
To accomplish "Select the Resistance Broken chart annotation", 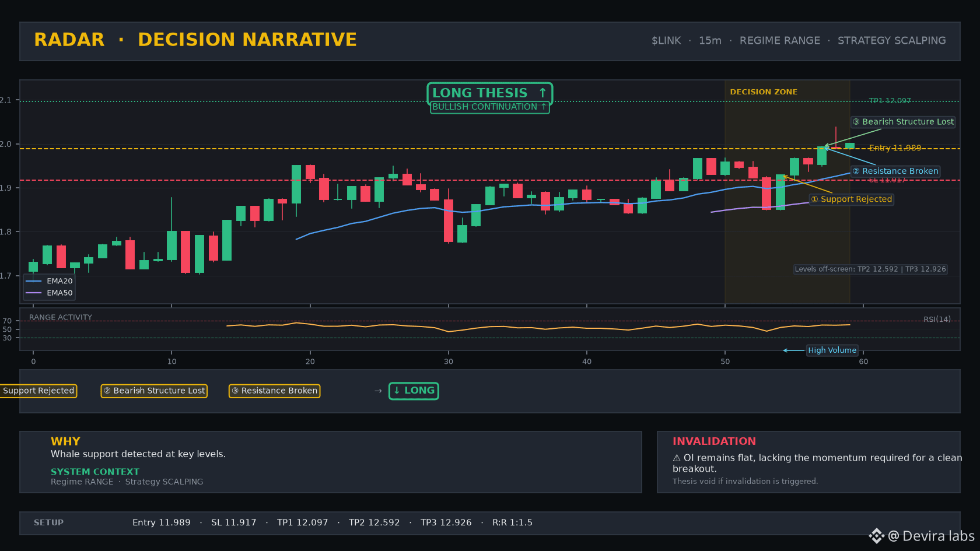I will click(895, 171).
